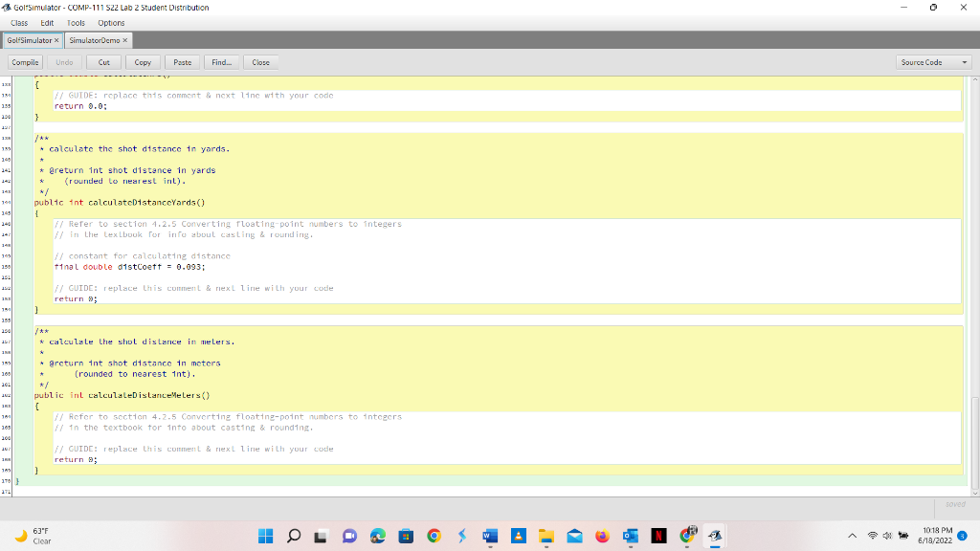
Task: Click '* @return int shot distance in meters' line
Action: click(x=130, y=364)
